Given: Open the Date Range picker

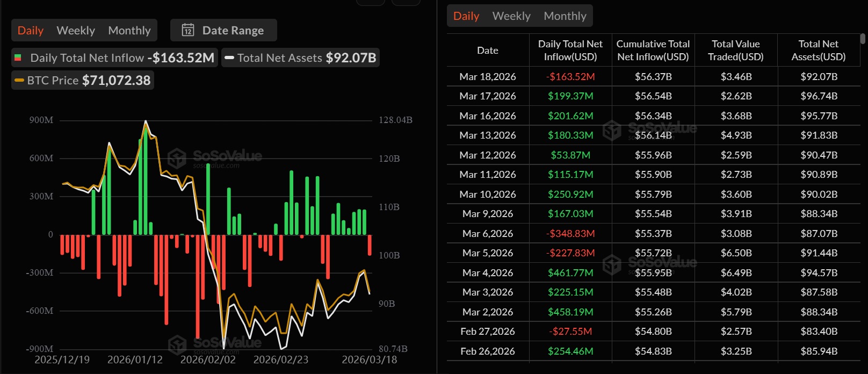Looking at the screenshot, I should click(x=223, y=30).
